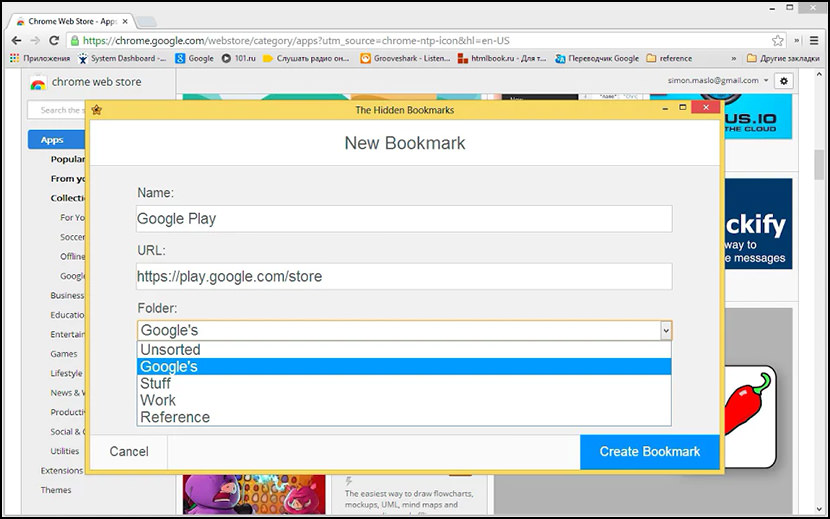The width and height of the screenshot is (830, 519).
Task: Open the Lifestyle category
Action: 66,373
